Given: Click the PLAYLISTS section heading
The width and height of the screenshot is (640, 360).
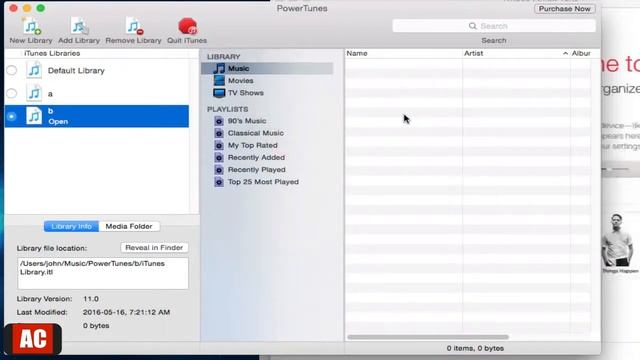Looking at the screenshot, I should [x=227, y=109].
